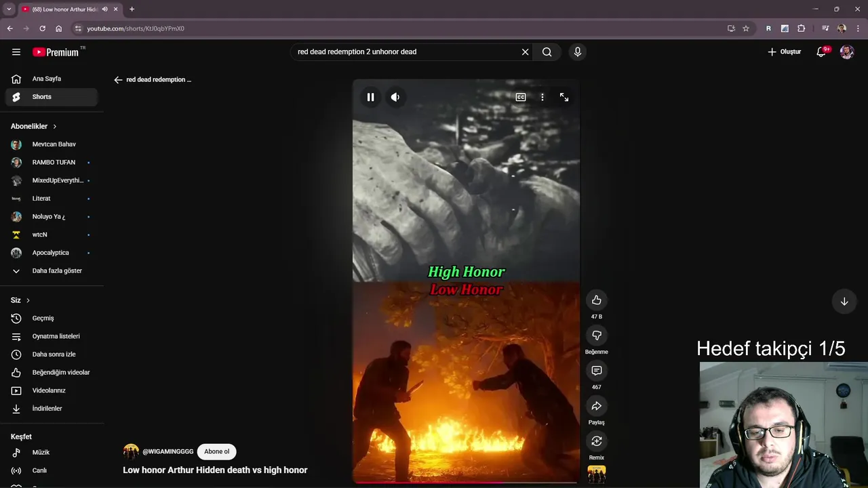
Task: Open Apocalyptica subscription channel
Action: pos(52,253)
